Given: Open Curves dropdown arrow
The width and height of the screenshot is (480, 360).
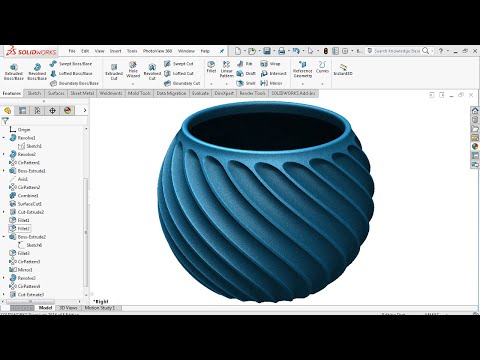Looking at the screenshot, I should (x=322, y=84).
